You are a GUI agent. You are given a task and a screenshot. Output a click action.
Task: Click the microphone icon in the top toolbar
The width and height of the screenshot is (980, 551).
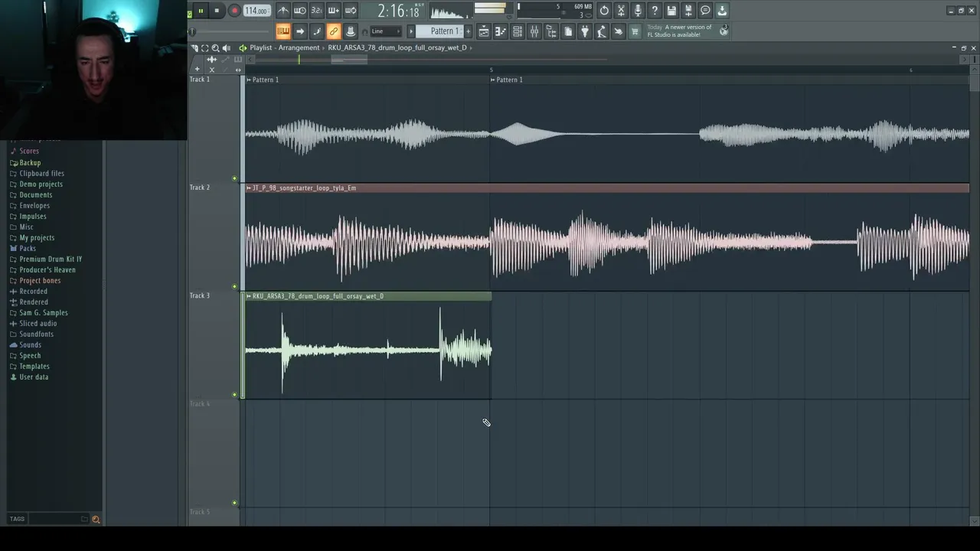click(x=638, y=11)
